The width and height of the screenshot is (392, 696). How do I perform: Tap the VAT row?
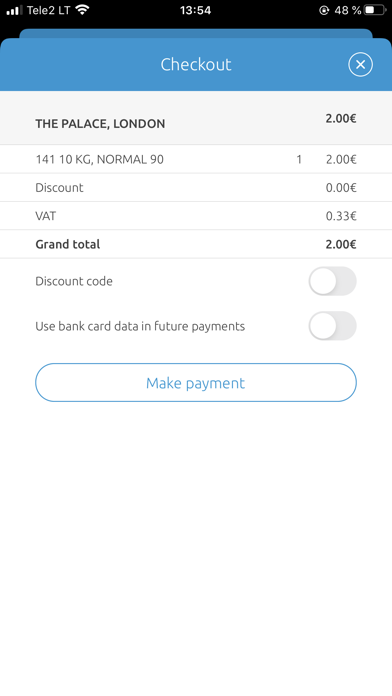coord(196,216)
